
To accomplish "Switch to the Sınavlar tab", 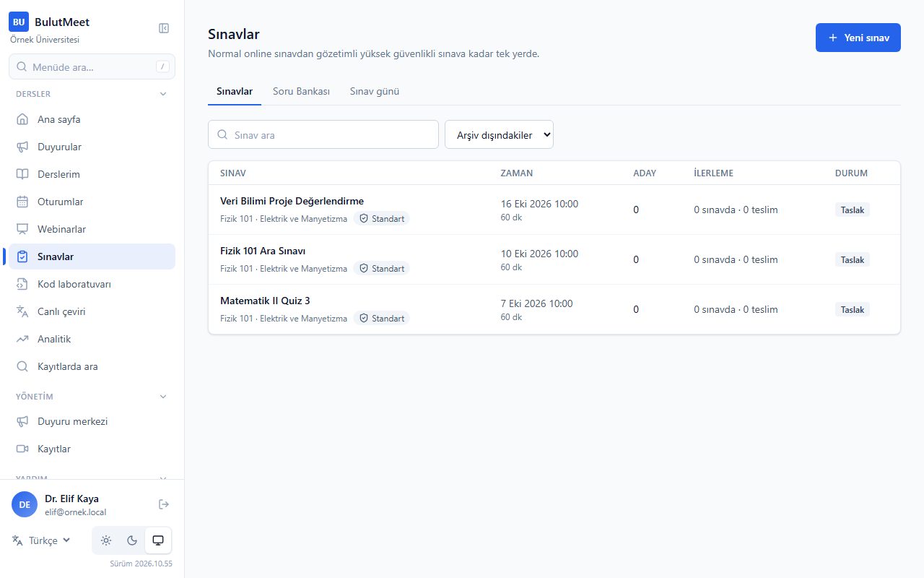I will point(235,92).
